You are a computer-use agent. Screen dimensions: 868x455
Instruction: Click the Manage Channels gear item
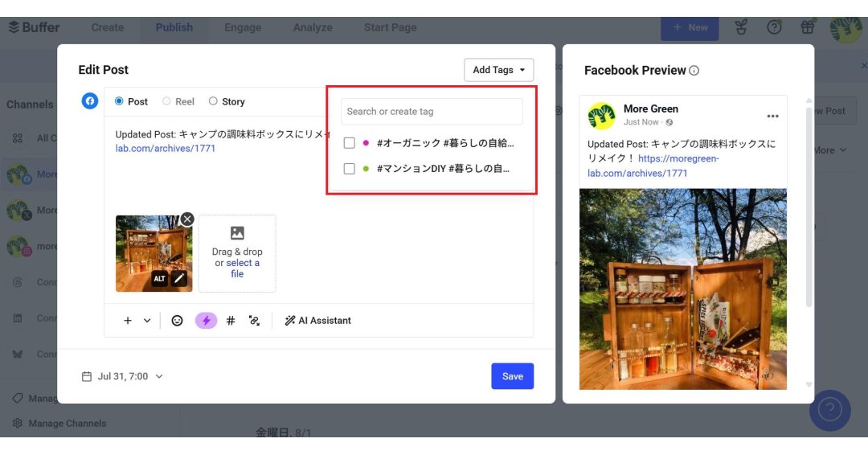point(59,424)
